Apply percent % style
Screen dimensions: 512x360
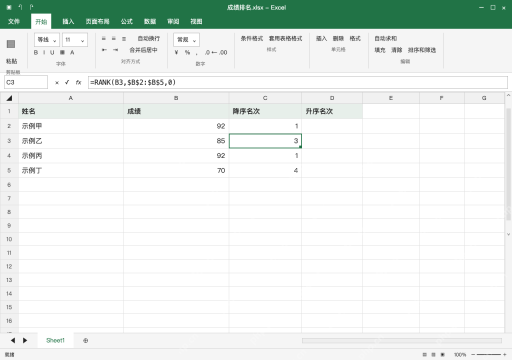pos(187,52)
